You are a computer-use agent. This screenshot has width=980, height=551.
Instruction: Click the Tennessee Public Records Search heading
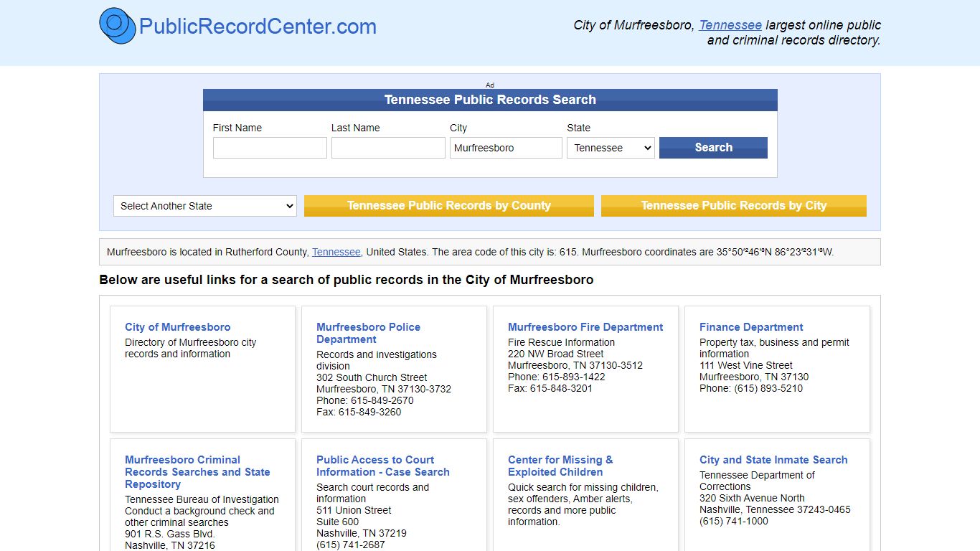pyautogui.click(x=490, y=100)
